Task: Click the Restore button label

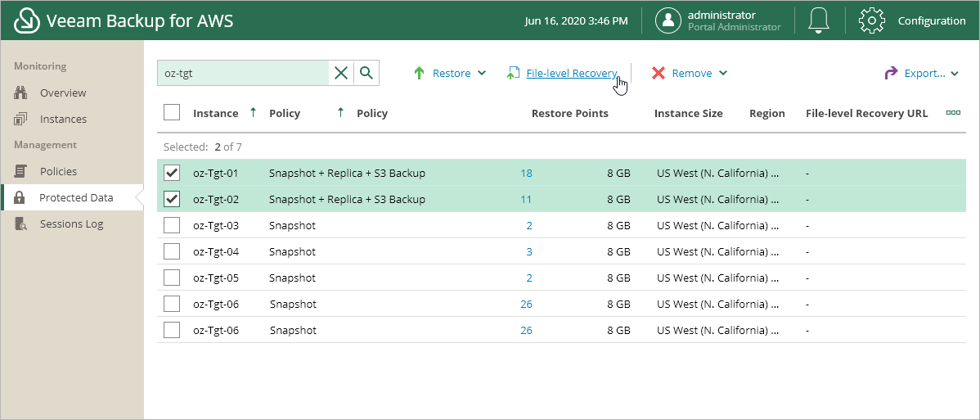Action: [452, 73]
